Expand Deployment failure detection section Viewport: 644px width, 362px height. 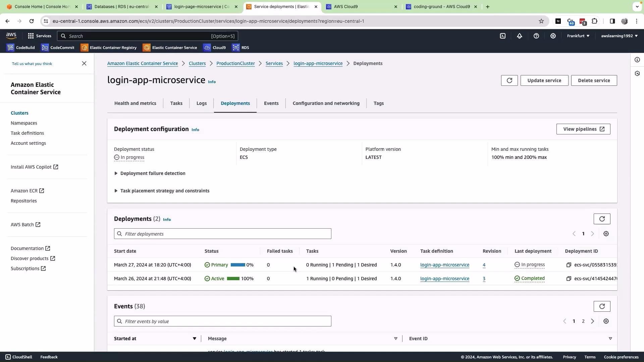150,174
